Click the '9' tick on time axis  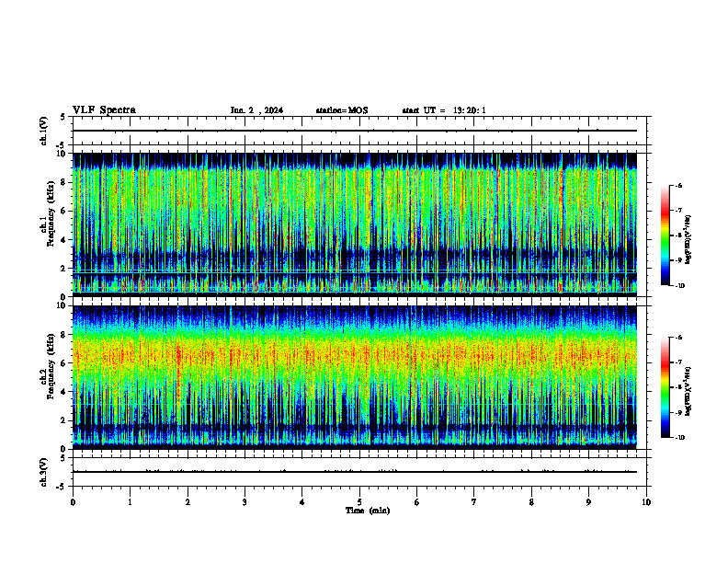(x=588, y=502)
